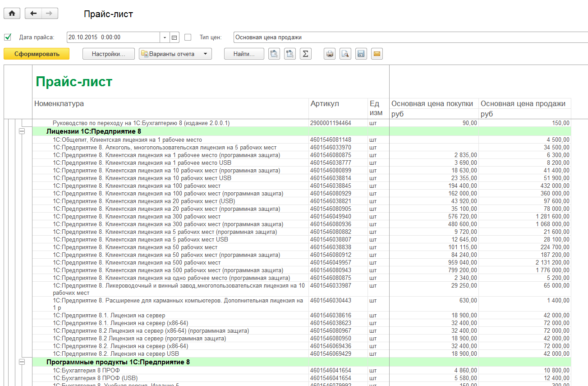This screenshot has height=386, width=588.
Task: Select row 1С:Бухгалтерия 8 ПРОФ (USB)
Action: 302,378
